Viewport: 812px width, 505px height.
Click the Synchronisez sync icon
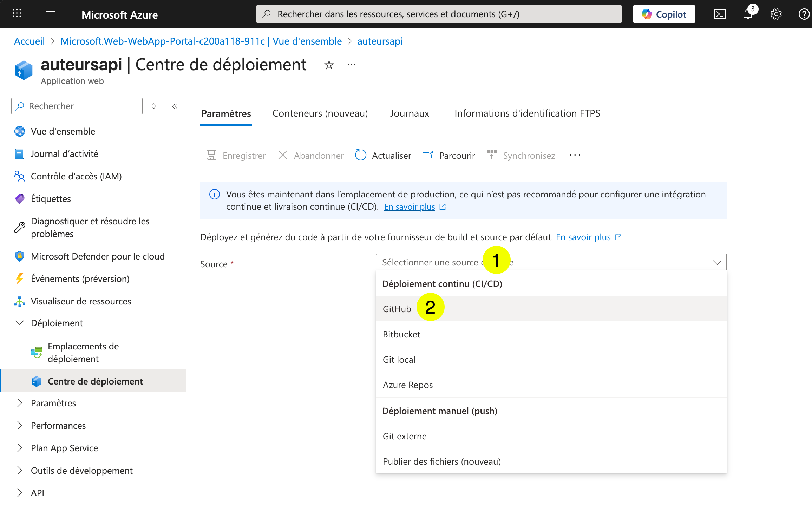[491, 155]
